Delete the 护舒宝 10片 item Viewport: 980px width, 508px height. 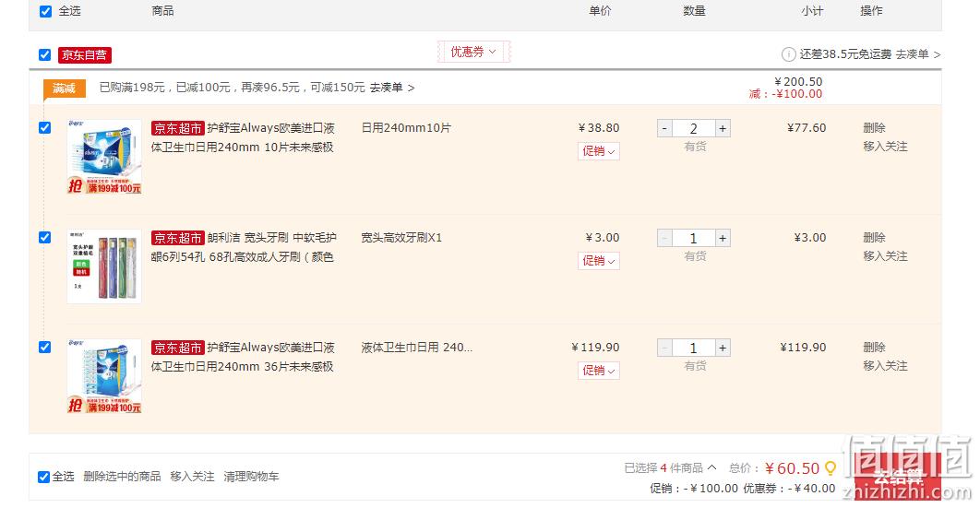click(x=874, y=128)
